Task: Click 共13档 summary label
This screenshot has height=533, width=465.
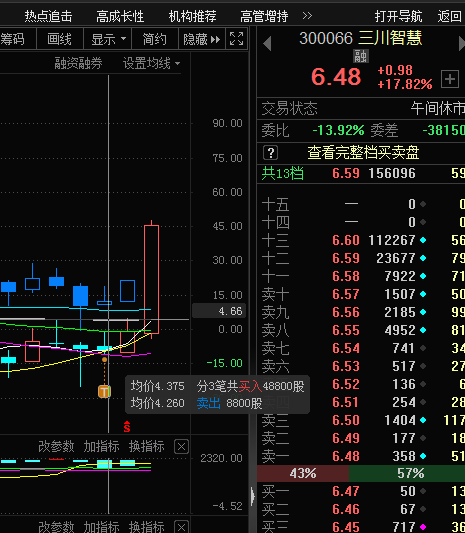Action: [282, 173]
